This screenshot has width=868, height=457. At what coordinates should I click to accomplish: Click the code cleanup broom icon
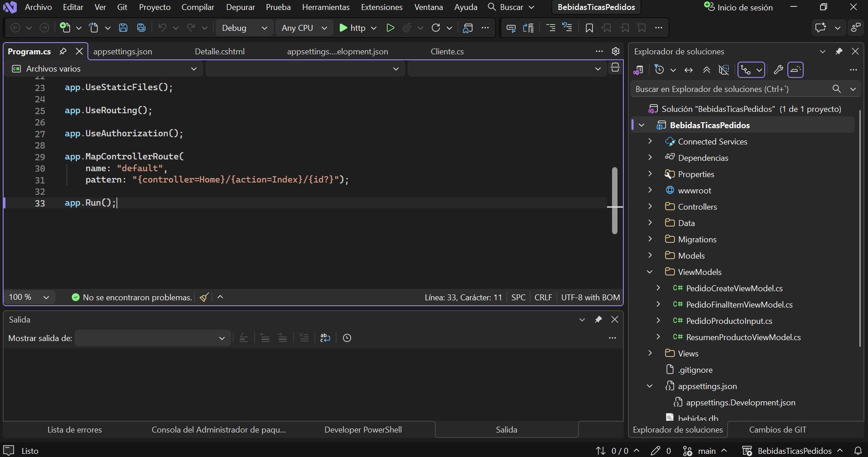[x=204, y=297]
